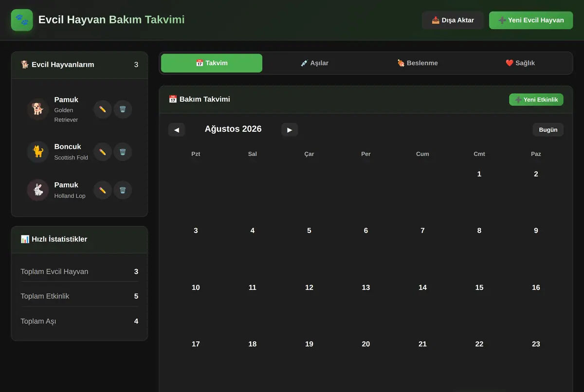Click the Boncuk pet name
584x392 pixels.
pos(68,147)
